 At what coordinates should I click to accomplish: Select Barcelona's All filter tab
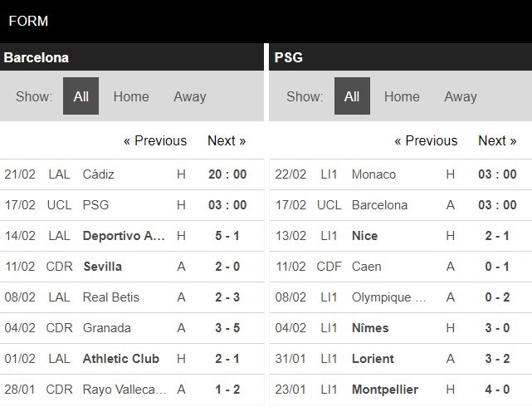(x=81, y=96)
